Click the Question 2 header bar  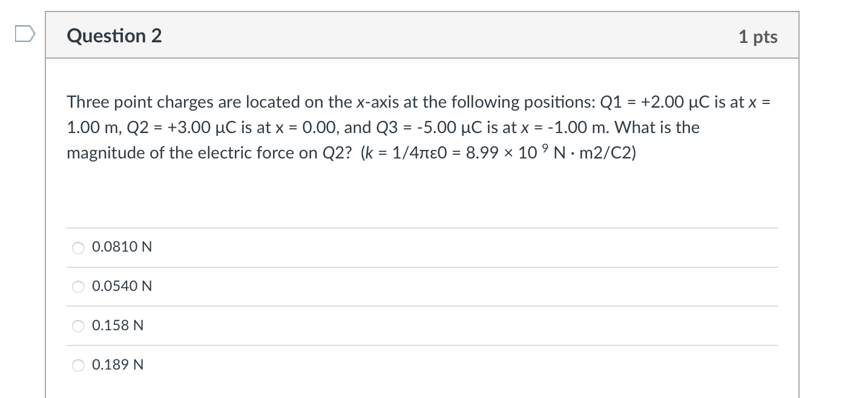tap(421, 35)
